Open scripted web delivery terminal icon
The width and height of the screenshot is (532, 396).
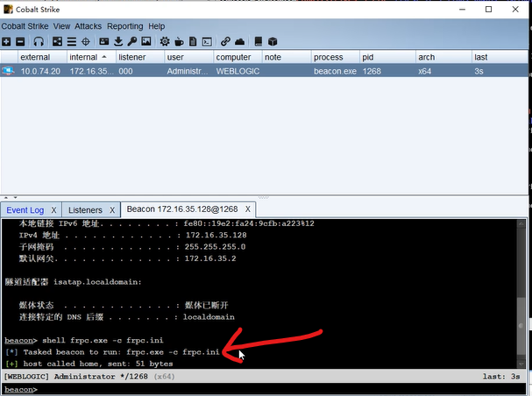(x=207, y=42)
